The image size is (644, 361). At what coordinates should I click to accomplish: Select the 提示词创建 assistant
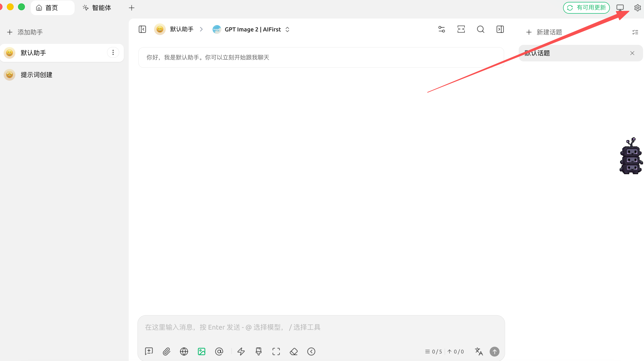pyautogui.click(x=62, y=75)
